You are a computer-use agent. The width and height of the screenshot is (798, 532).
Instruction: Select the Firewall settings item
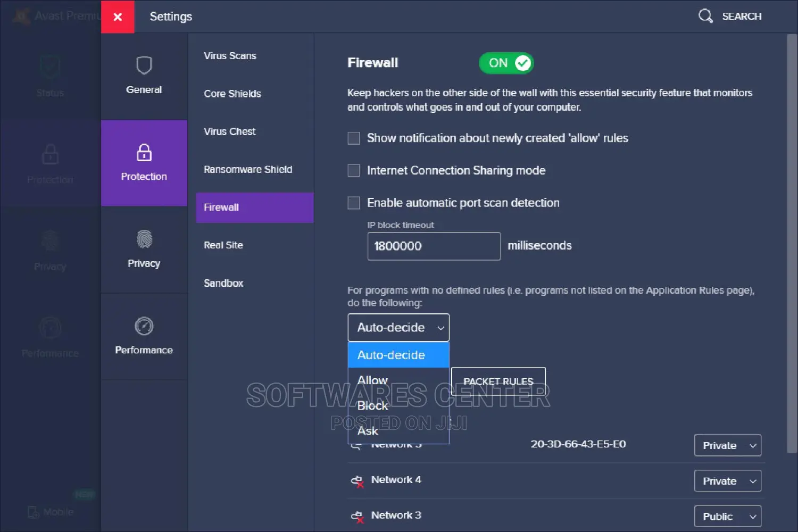point(255,207)
